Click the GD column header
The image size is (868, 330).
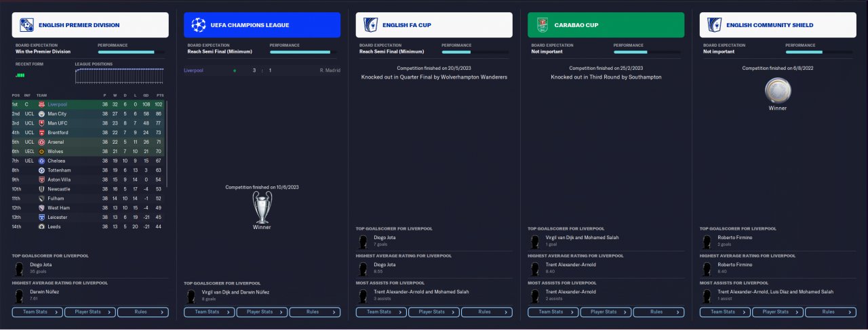pyautogui.click(x=146, y=96)
